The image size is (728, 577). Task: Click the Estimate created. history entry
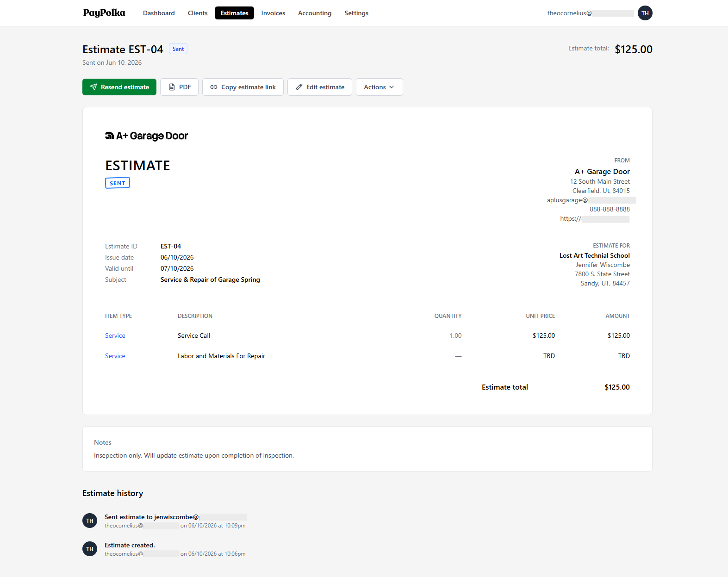(130, 545)
